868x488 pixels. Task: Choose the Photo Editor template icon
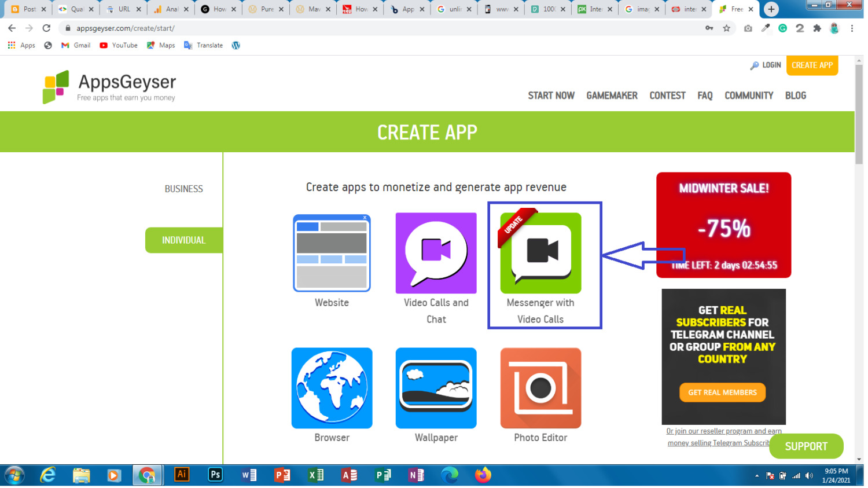point(540,388)
